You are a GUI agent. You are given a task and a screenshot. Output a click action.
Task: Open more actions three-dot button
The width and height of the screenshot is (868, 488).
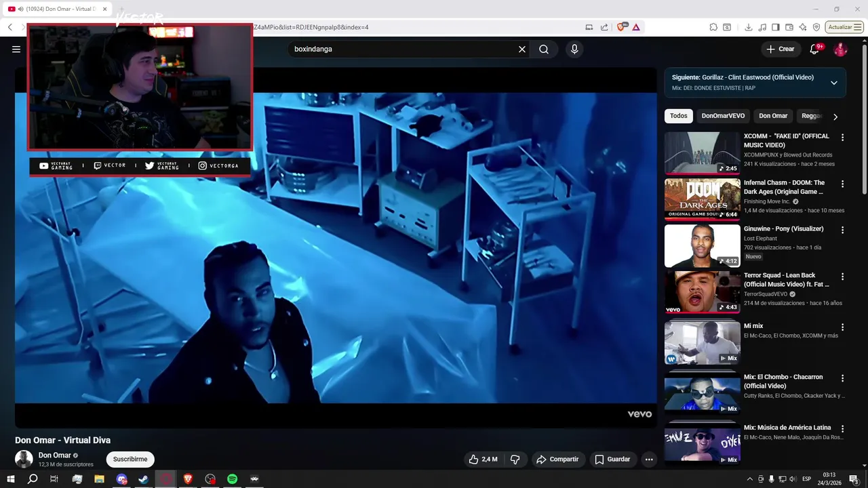649,459
